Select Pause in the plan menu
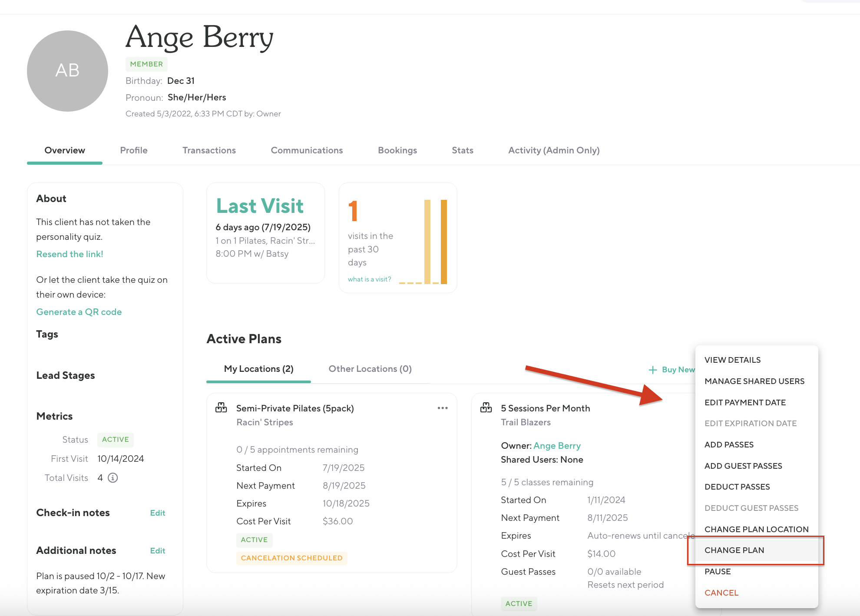Viewport: 860px width, 616px height. click(718, 571)
